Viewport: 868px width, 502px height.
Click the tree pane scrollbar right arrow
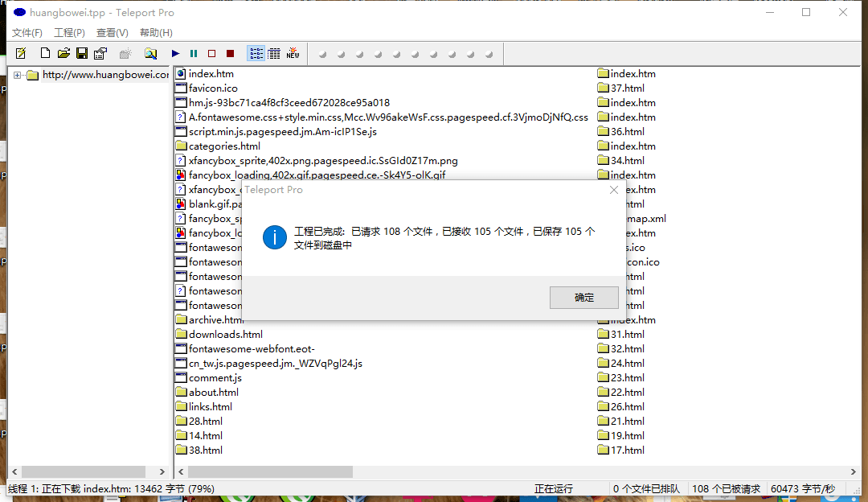point(162,471)
